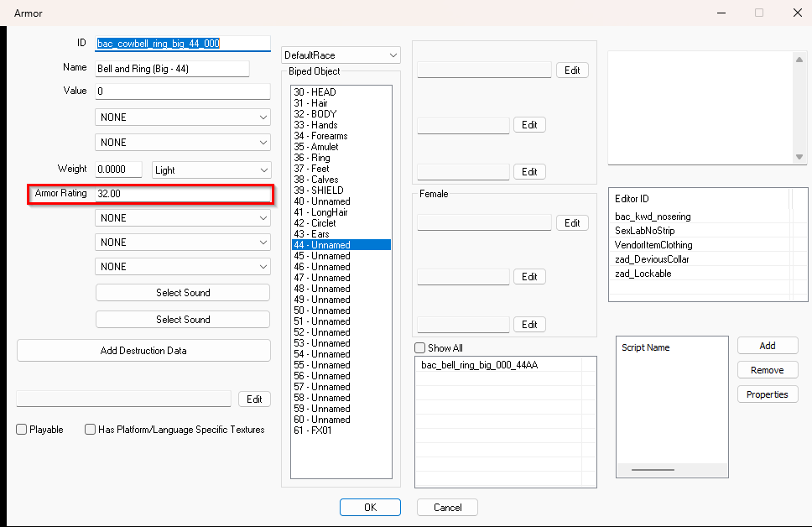Screen dimensions: 812x527
Task: Confirm the Armor dialog with OK
Action: pos(370,508)
